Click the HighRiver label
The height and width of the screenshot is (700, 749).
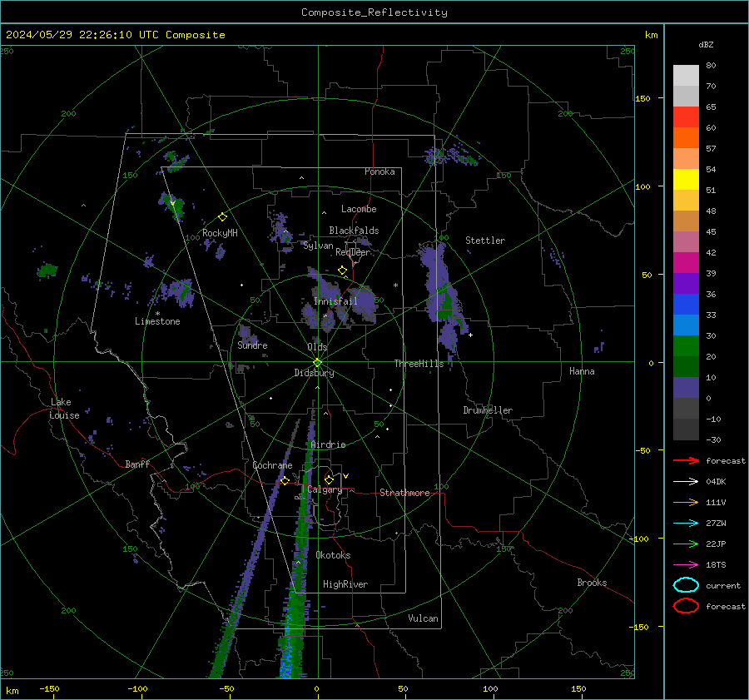coord(345,584)
